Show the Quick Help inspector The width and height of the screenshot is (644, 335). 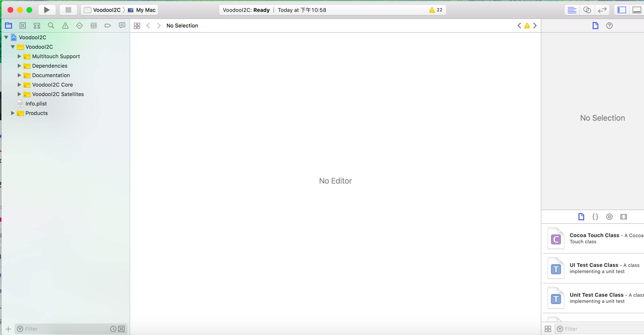tap(609, 26)
